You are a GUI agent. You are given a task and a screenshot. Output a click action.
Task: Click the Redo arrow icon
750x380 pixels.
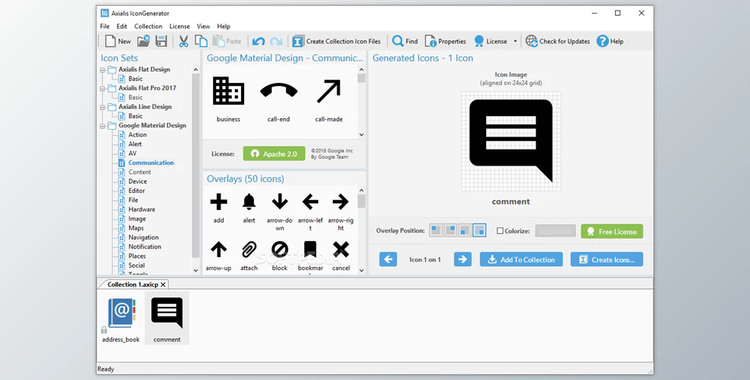tap(276, 41)
